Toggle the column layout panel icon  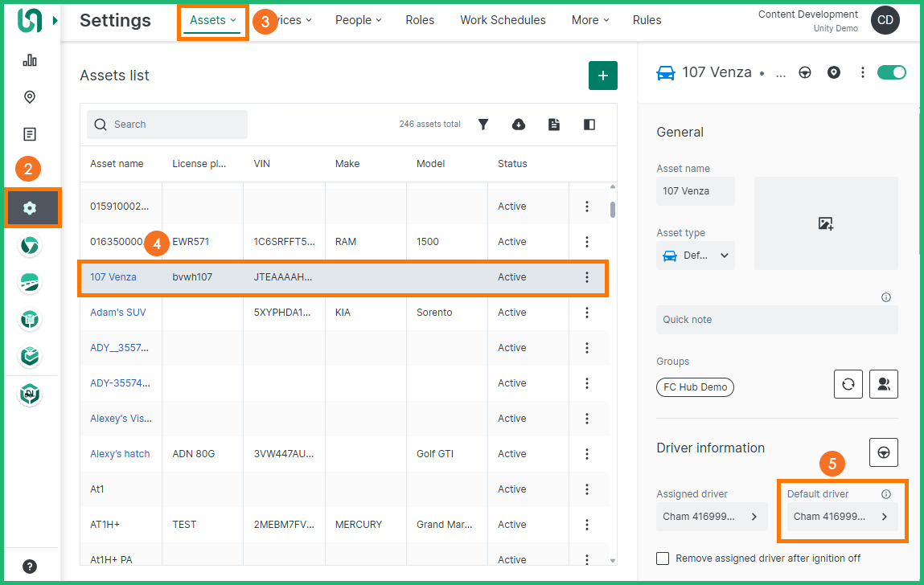(589, 125)
